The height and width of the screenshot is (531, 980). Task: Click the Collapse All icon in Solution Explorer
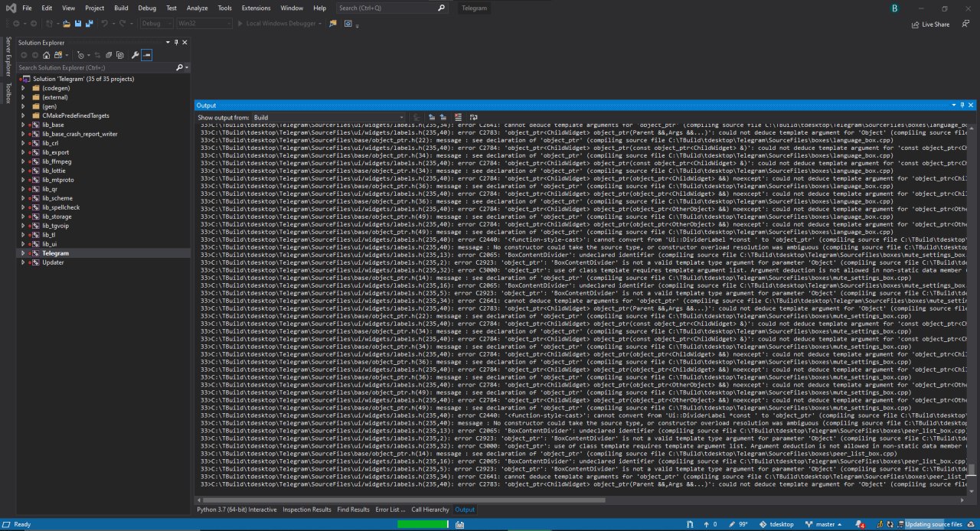click(108, 55)
